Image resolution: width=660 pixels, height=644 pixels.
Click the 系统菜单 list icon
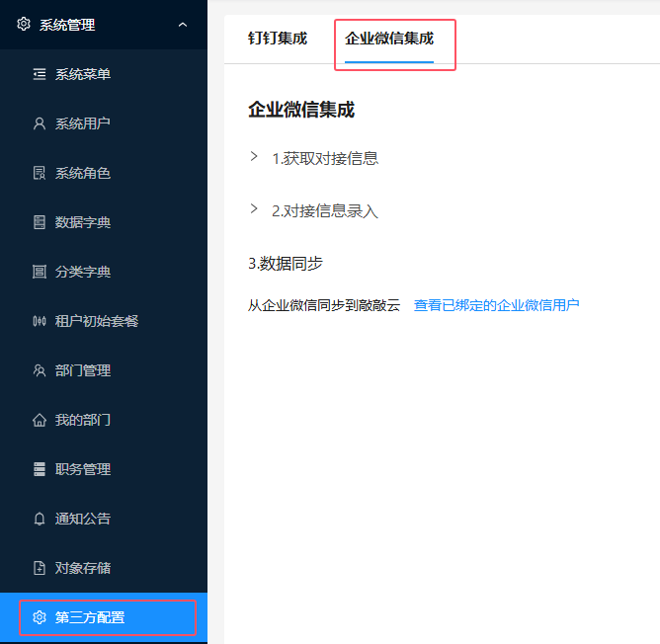click(40, 74)
